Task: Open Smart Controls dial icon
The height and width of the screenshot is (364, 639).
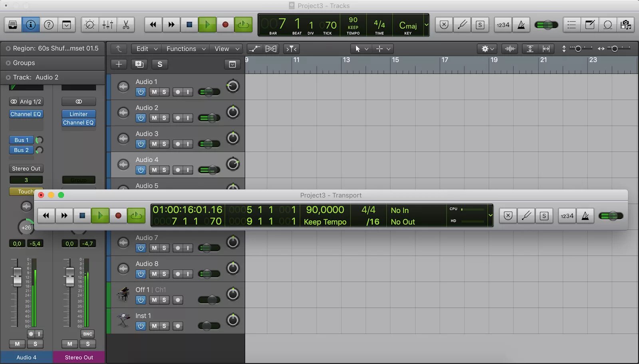Action: 90,25
